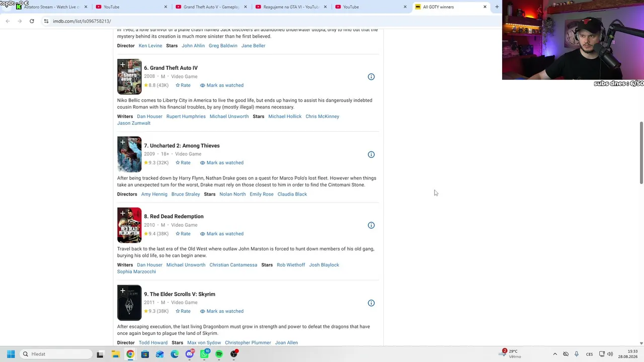Toggle the microphone tray icon
The width and height of the screenshot is (644, 362).
577,354
